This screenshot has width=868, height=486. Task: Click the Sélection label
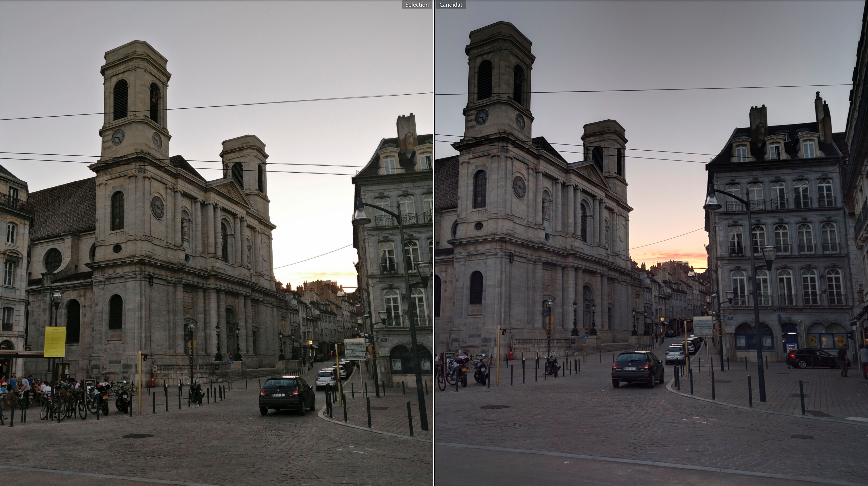pyautogui.click(x=417, y=5)
